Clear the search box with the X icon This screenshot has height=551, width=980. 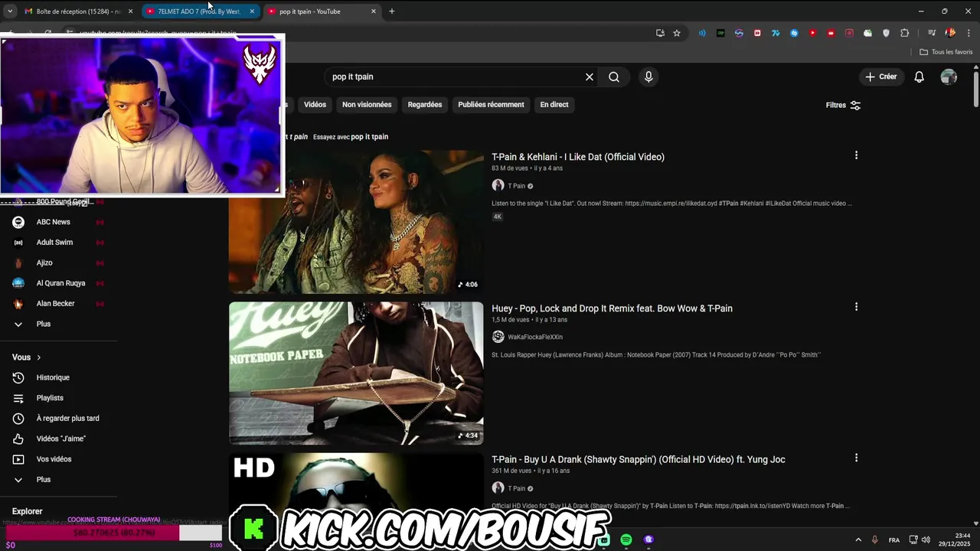click(x=590, y=77)
